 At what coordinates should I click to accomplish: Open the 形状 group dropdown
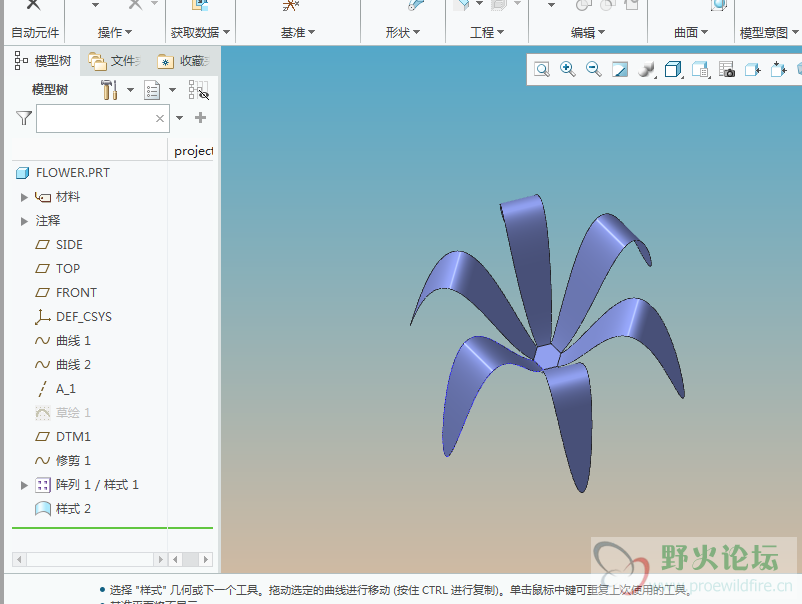pyautogui.click(x=403, y=33)
